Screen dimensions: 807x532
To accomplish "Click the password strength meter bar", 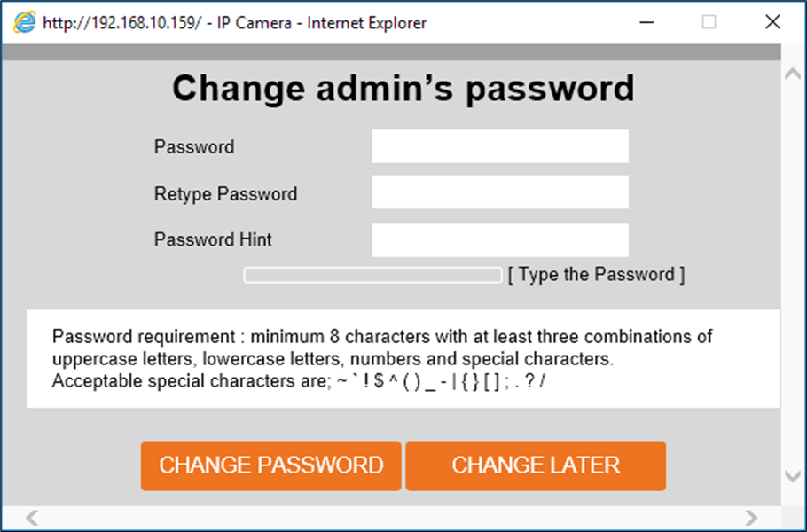I will coord(372,275).
